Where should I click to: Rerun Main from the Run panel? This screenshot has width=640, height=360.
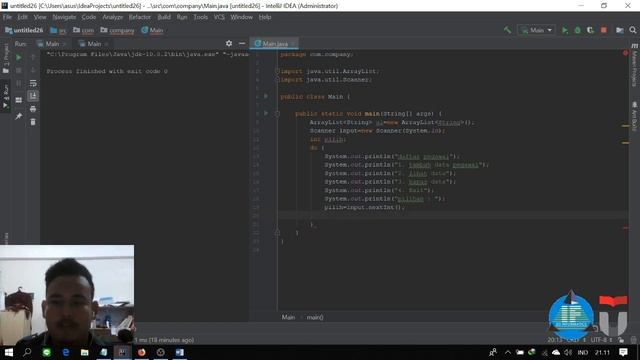[19, 58]
